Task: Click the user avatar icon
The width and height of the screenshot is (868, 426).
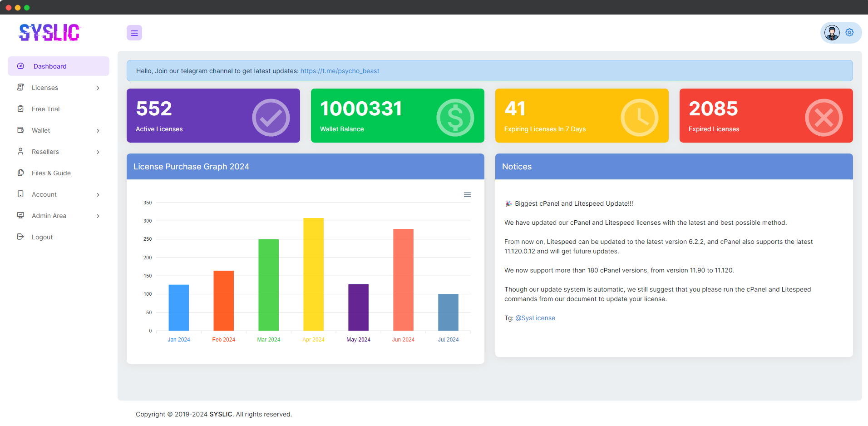Action: click(832, 33)
